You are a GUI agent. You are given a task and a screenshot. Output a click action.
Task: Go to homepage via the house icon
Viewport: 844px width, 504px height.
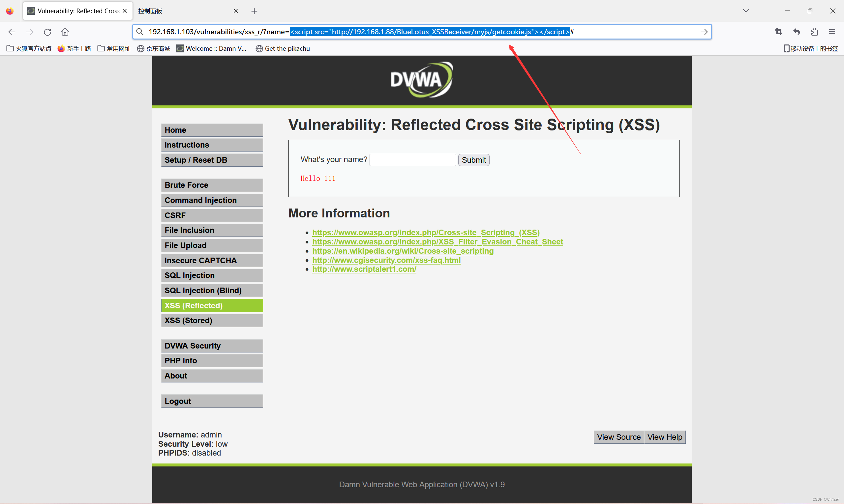coord(65,32)
